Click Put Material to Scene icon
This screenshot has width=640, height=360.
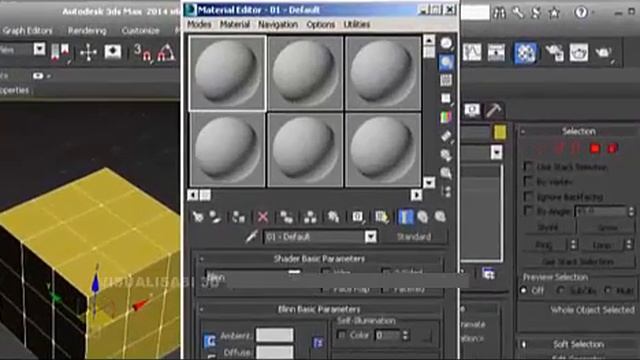[x=216, y=217]
